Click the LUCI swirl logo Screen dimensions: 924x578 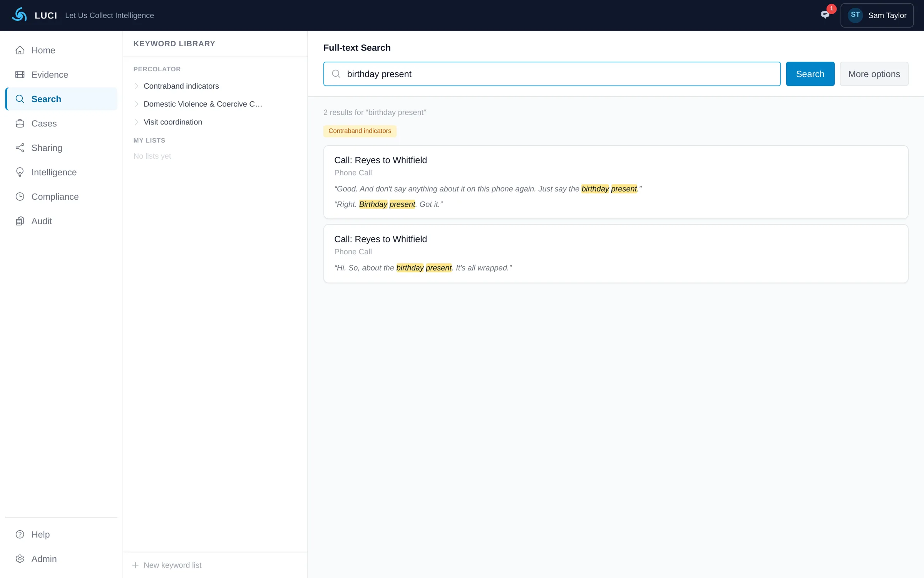19,15
